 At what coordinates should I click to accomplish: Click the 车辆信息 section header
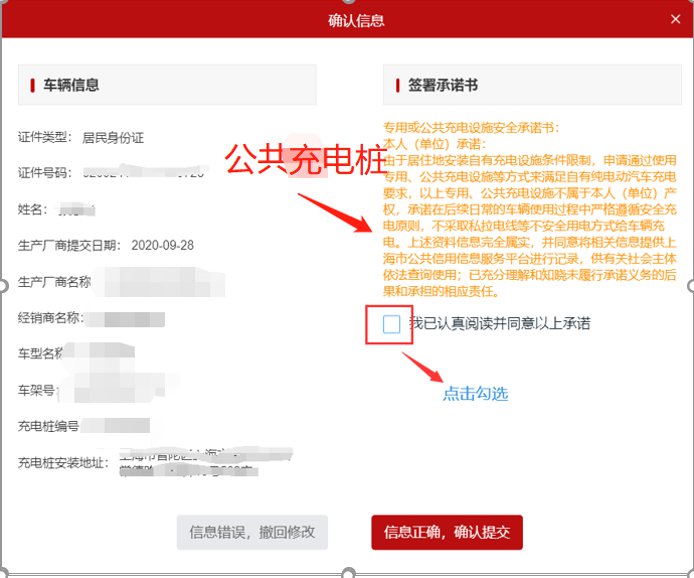[x=70, y=85]
